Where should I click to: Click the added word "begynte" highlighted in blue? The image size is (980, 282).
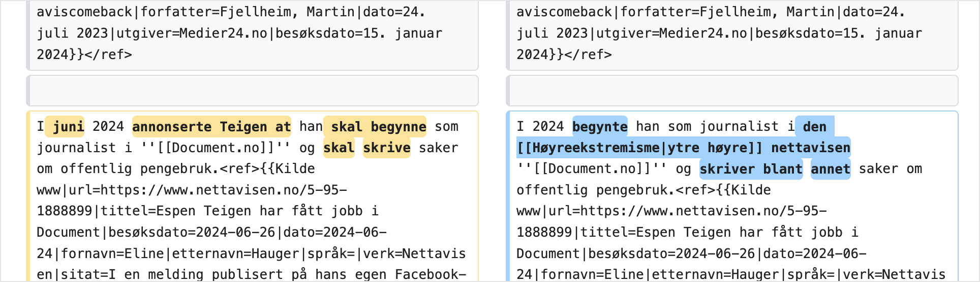point(600,127)
